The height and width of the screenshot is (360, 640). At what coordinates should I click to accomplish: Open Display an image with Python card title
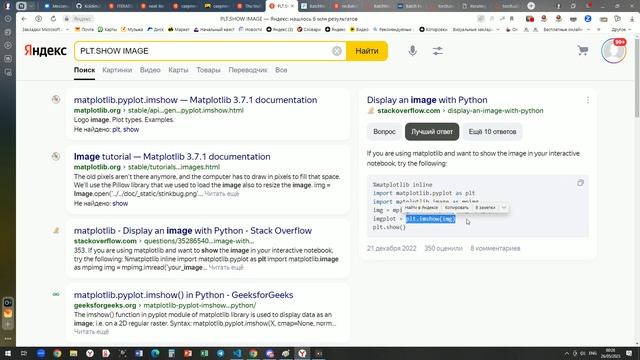pos(427,100)
